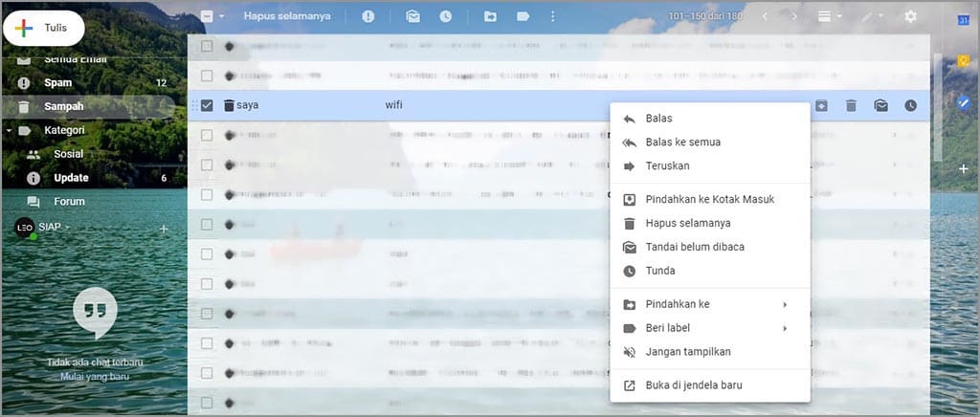Expand the Pindahkan ke submenu

tap(710, 304)
